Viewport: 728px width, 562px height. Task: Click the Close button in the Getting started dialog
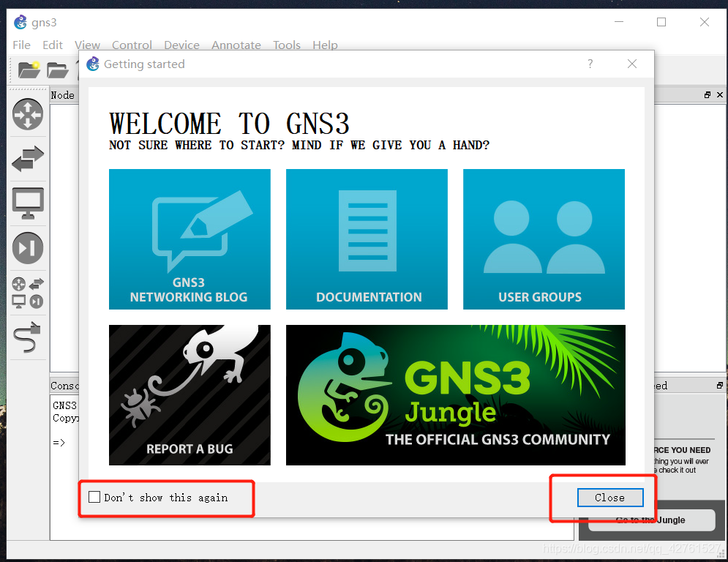click(x=610, y=498)
